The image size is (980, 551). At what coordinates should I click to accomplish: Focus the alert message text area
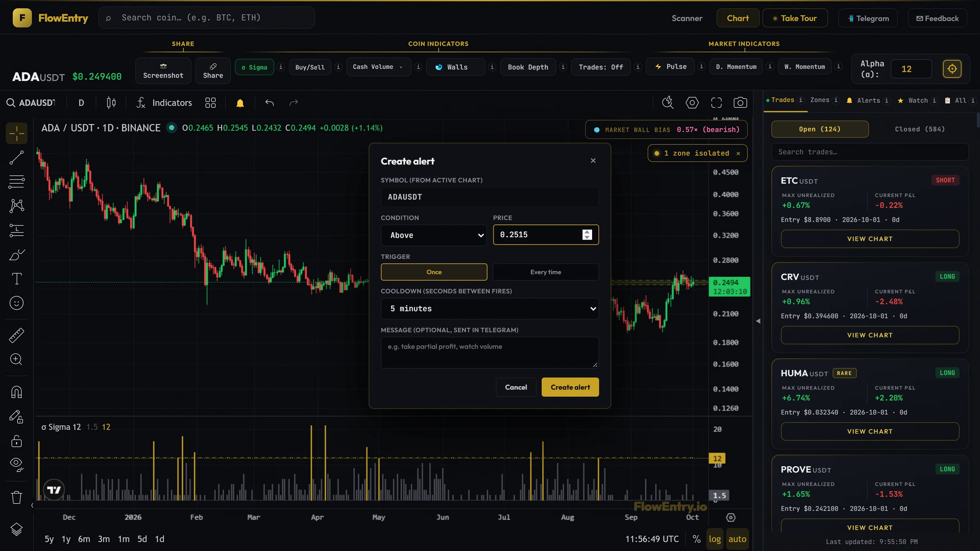coord(490,353)
